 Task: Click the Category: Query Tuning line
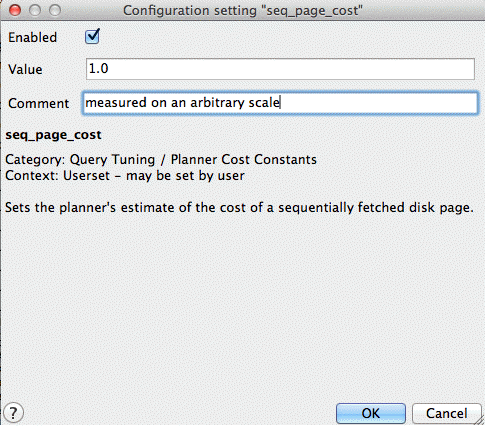[x=161, y=159]
